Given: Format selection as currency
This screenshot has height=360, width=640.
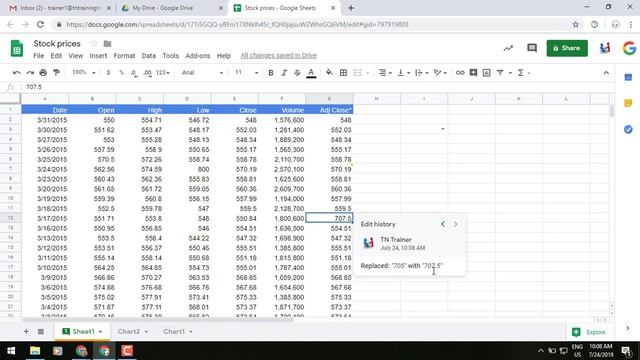Looking at the screenshot, I should (108, 73).
